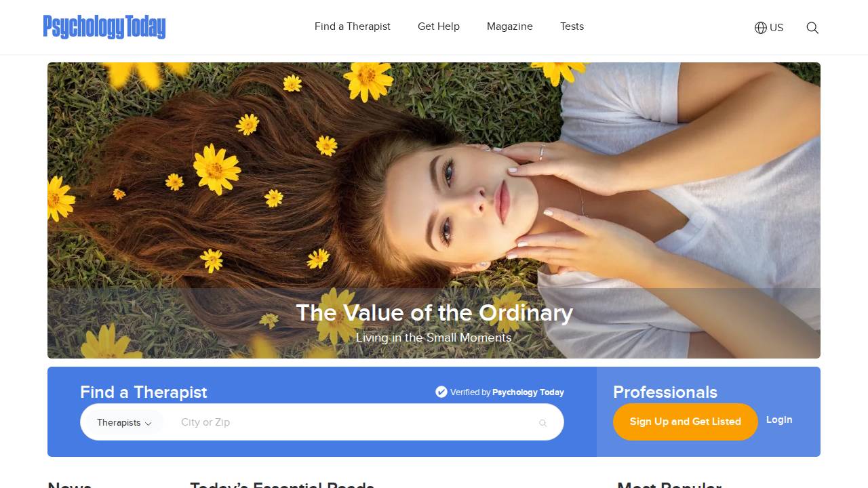Open the Tests menu item
868x488 pixels.
[572, 26]
